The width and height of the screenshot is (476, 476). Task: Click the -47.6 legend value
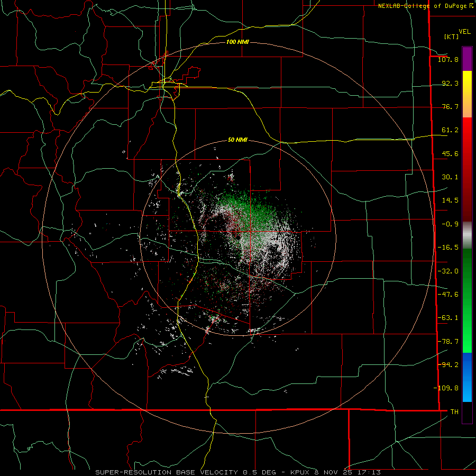pyautogui.click(x=448, y=295)
